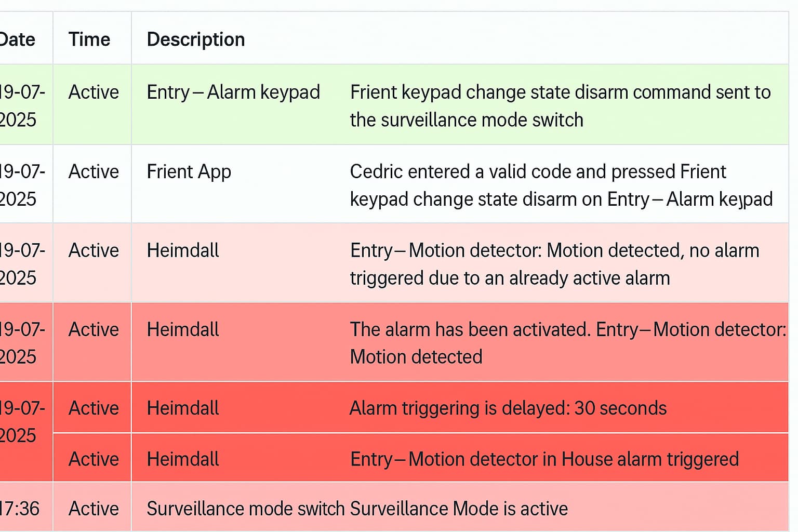
Task: Click 'Surveillance Mode is active' description
Action: point(459,509)
